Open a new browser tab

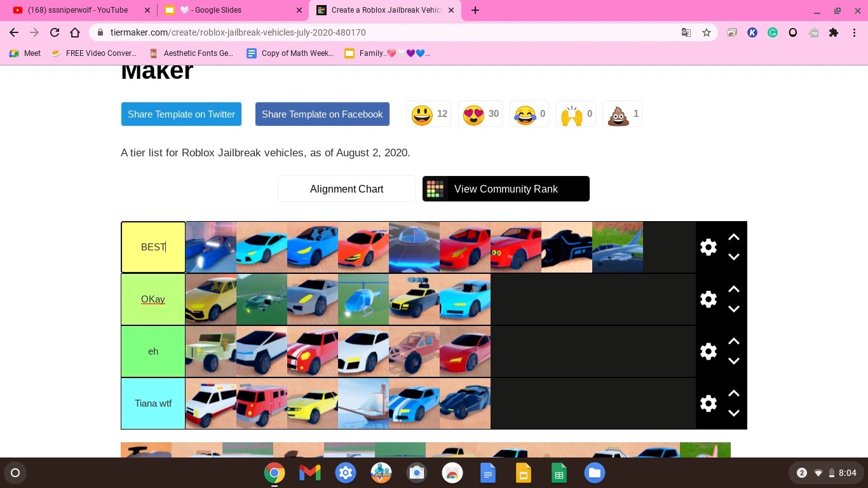(475, 10)
